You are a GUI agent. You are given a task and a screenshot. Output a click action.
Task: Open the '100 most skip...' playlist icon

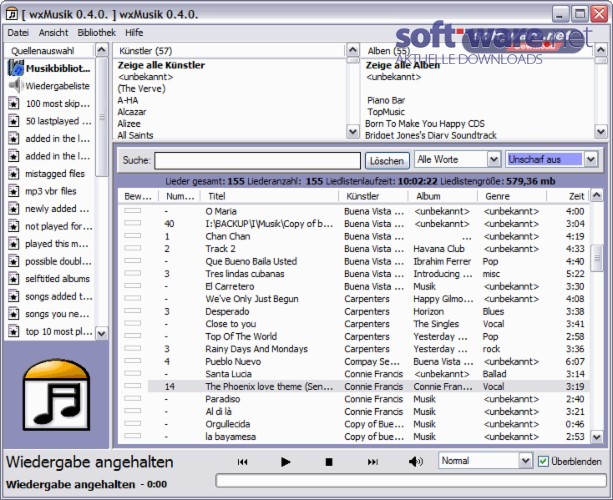pyautogui.click(x=14, y=104)
